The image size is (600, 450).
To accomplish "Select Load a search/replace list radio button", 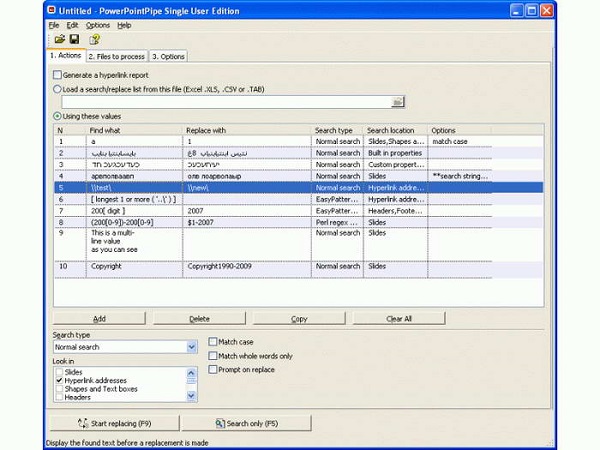I will pos(57,89).
